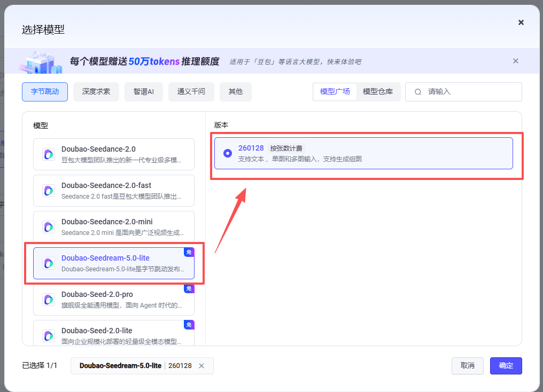
Task: Choose the Doubao-Seedance-2.0-fast model card
Action: (x=114, y=191)
